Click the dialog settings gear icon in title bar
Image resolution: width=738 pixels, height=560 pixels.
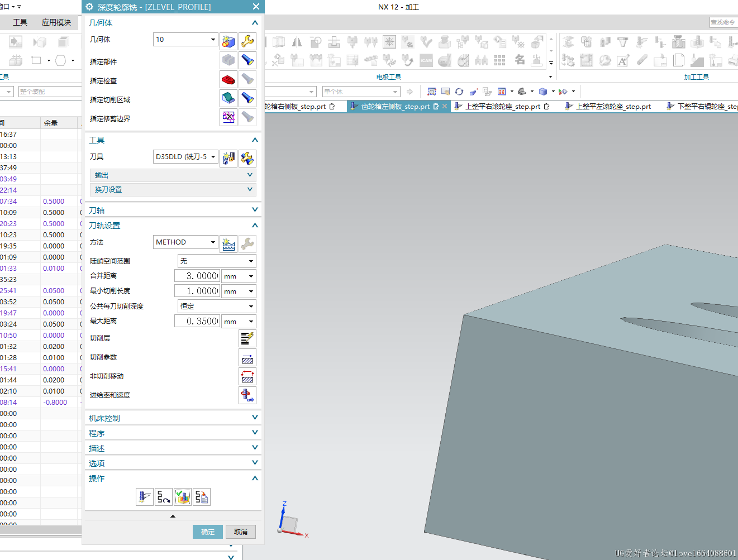click(89, 7)
